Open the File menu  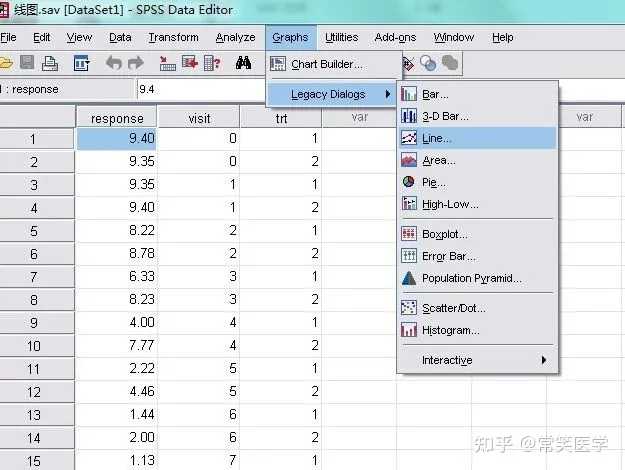coord(8,37)
